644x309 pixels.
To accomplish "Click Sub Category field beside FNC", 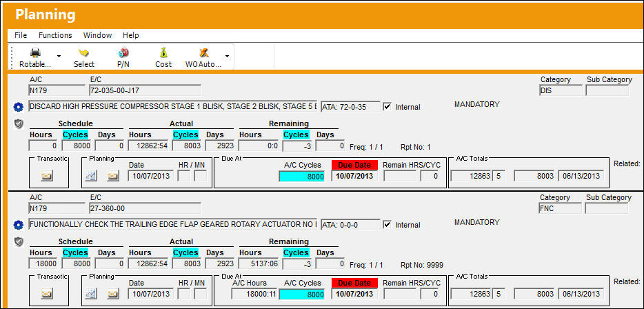I will [607, 208].
